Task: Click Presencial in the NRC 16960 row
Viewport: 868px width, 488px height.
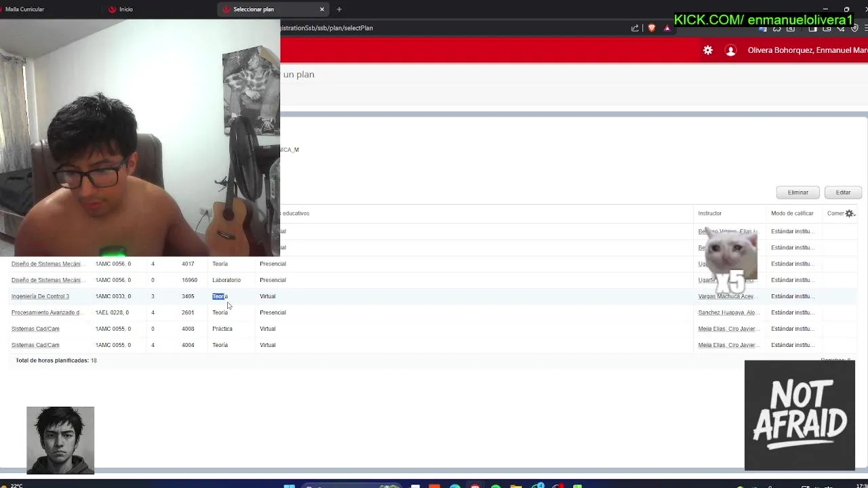Action: 273,280
